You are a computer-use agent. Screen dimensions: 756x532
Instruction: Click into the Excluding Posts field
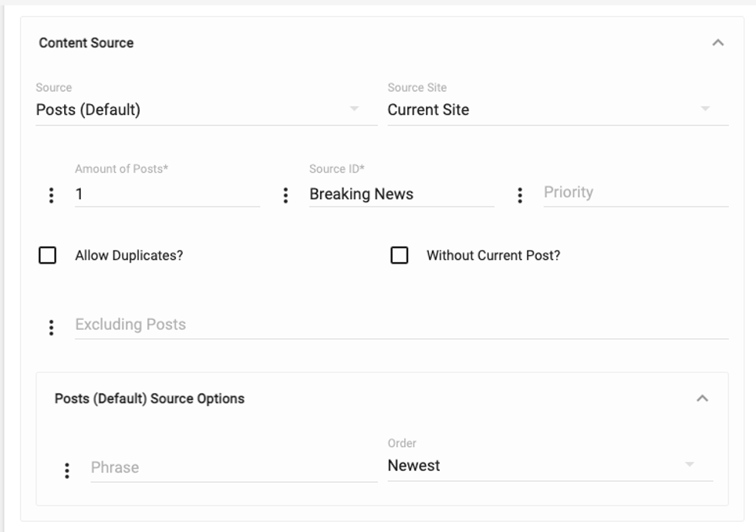(401, 325)
